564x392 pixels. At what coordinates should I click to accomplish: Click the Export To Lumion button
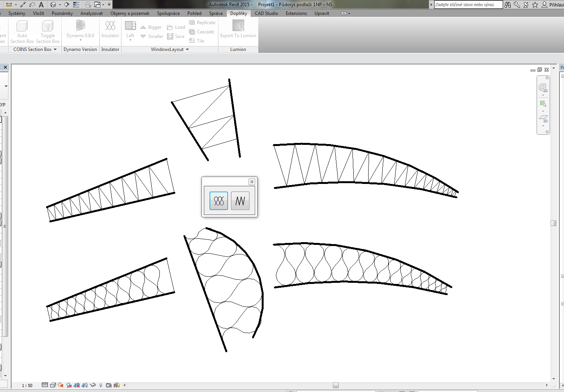(238, 29)
